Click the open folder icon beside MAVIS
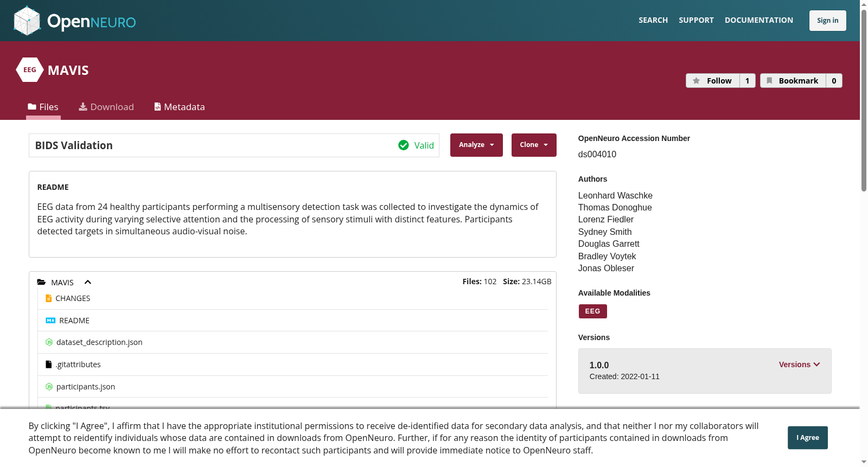868x467 pixels. pyautogui.click(x=41, y=282)
